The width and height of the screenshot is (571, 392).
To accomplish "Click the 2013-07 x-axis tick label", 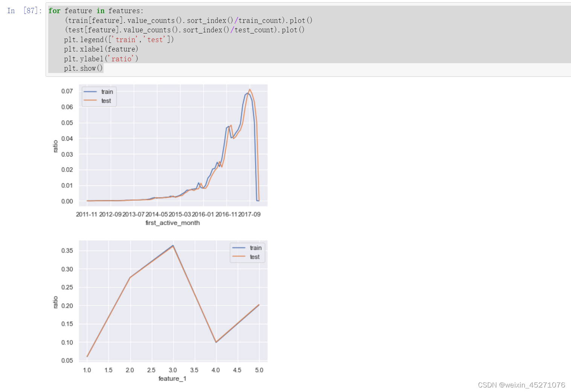I will point(133,214).
